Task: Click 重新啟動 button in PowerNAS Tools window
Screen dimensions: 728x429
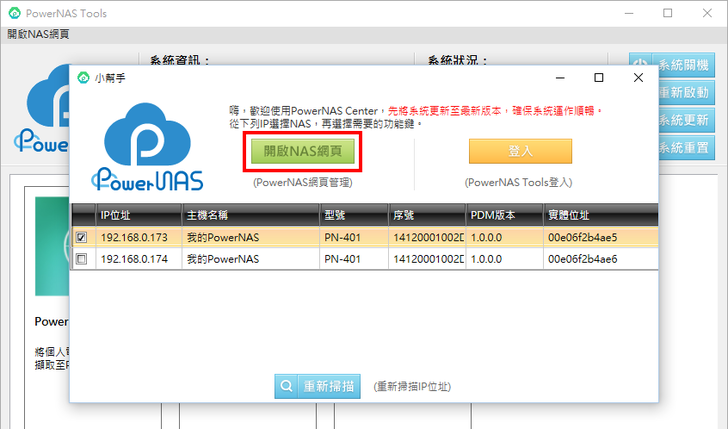Action: (686, 92)
